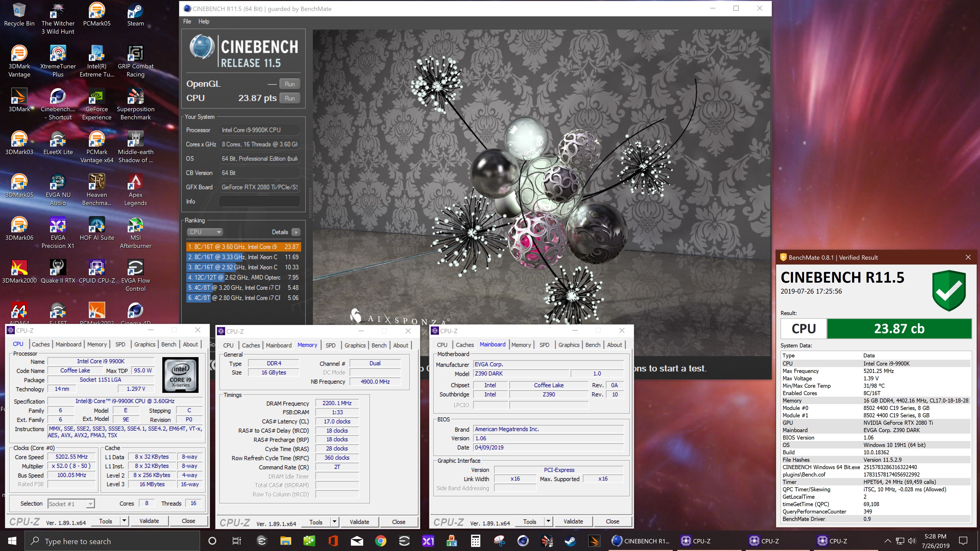Select the 12C/12T AMD Opteron ranking row
This screenshot has height=551, width=980.
click(x=243, y=278)
